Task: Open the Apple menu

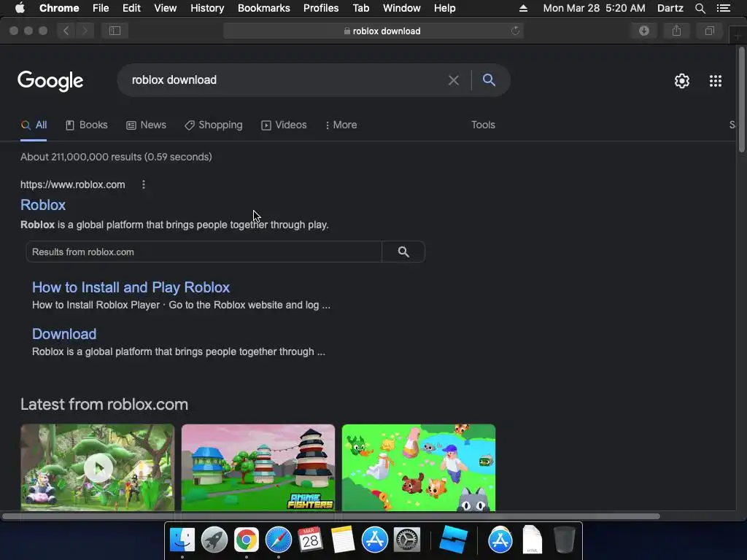Action: (x=20, y=7)
